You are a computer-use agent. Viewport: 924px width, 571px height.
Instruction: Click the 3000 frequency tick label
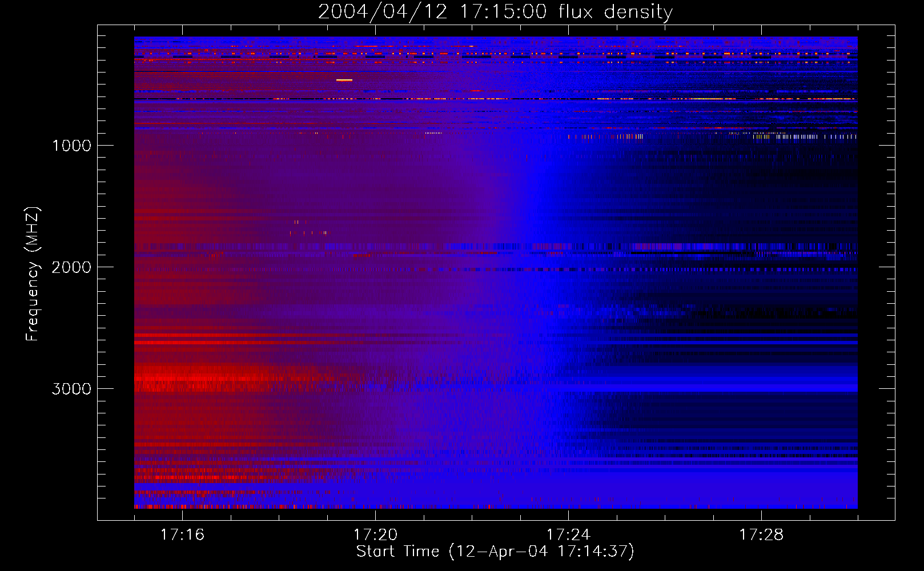[x=71, y=389]
